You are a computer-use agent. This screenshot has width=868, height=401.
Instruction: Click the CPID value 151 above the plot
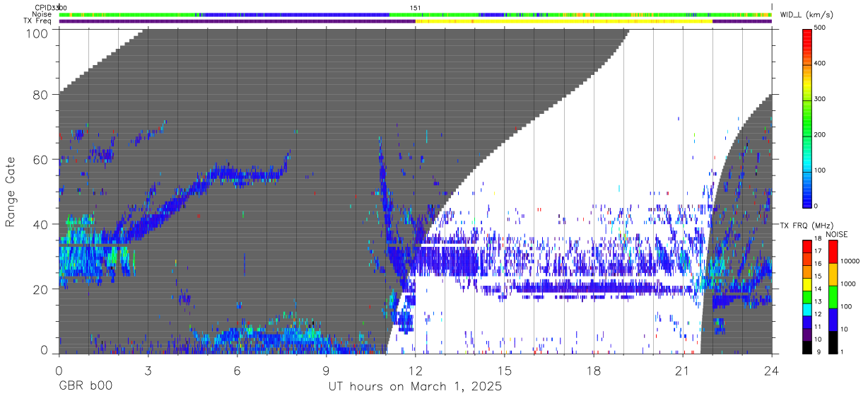coord(416,7)
